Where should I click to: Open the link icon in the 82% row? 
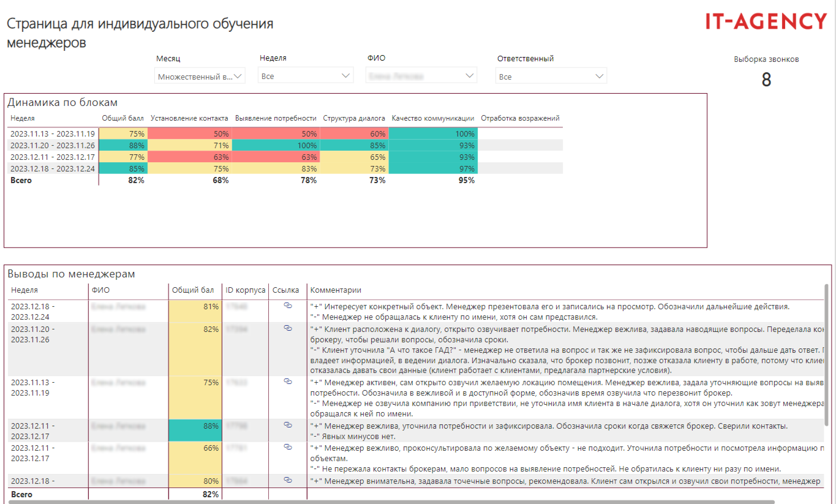[x=288, y=328]
